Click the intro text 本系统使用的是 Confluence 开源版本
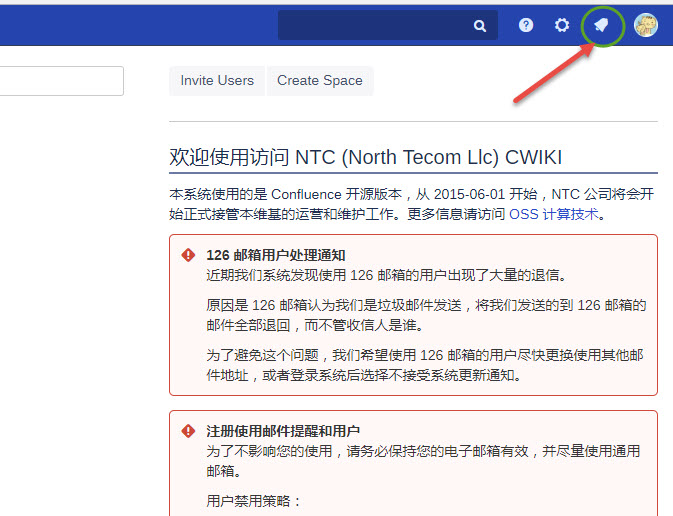Screen dimensions: 673x516 [412, 204]
